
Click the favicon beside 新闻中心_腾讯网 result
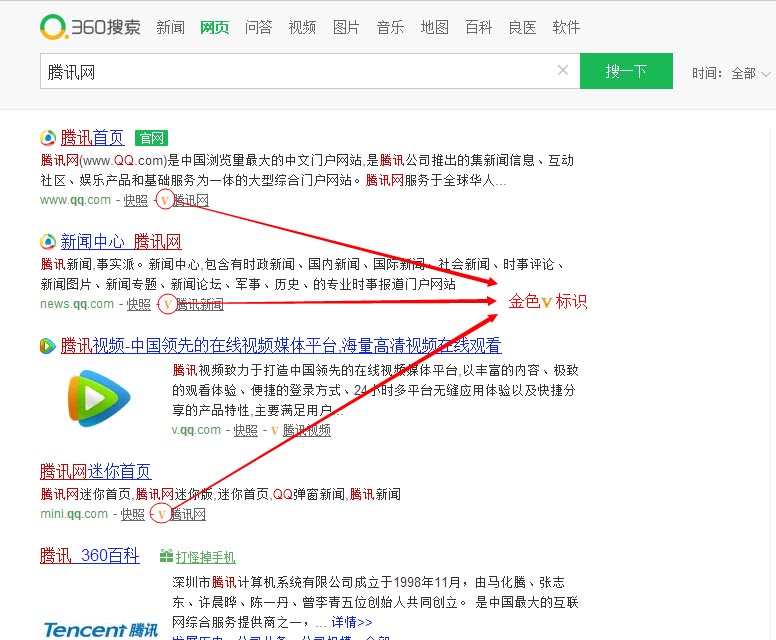pos(48,242)
